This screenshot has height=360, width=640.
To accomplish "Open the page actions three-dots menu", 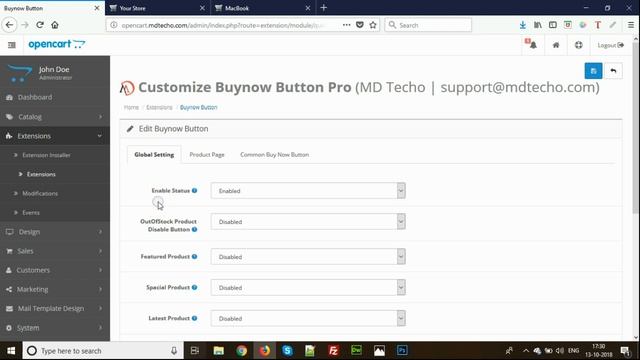I will [347, 25].
